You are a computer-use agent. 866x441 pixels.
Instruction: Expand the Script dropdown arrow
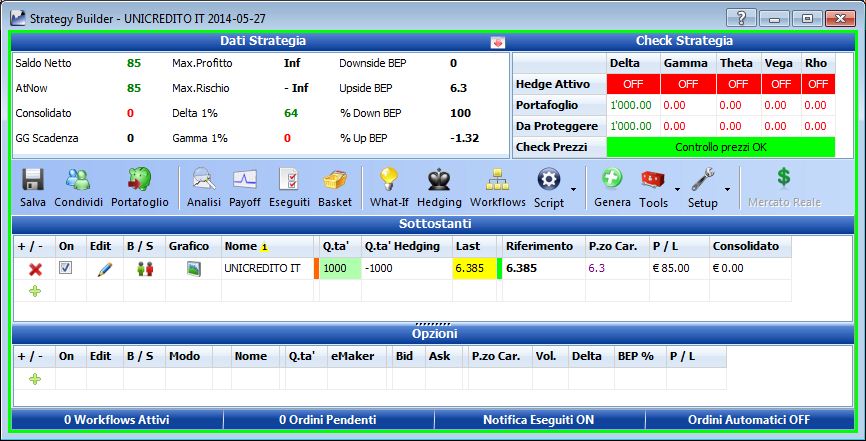click(573, 190)
